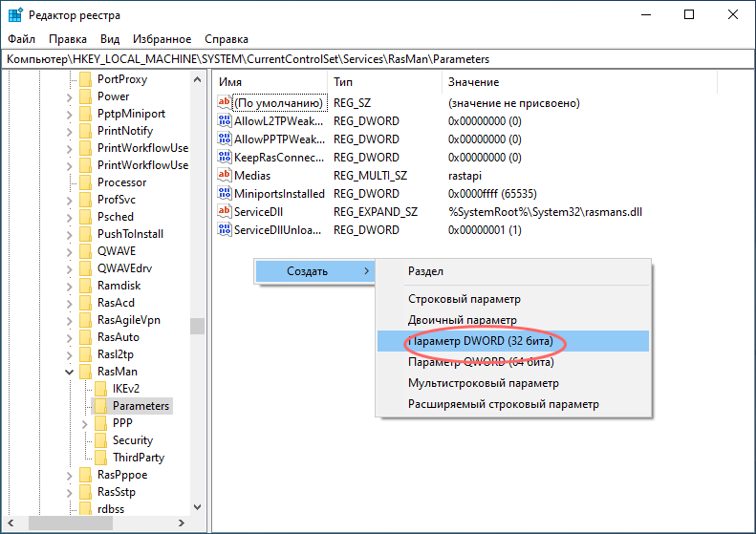Click the PrintNotify folder icon
The width and height of the screenshot is (756, 534).
tap(85, 131)
